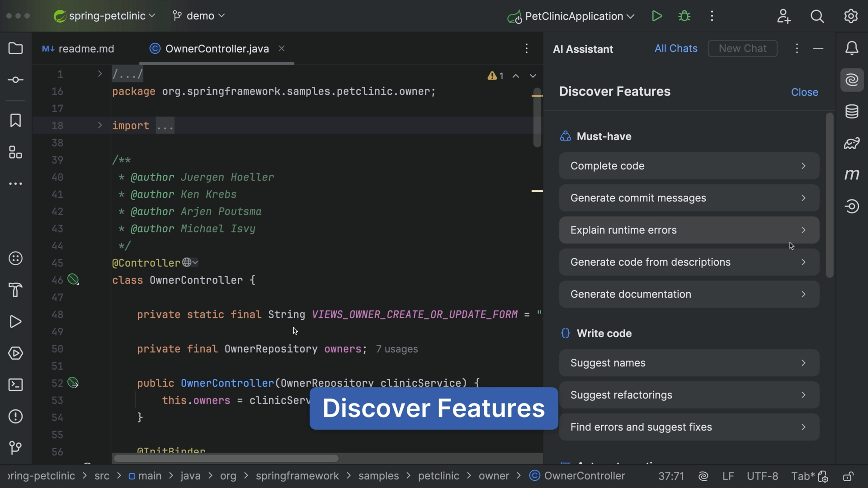The image size is (868, 488).
Task: Click the All Chats tab
Action: click(x=675, y=49)
